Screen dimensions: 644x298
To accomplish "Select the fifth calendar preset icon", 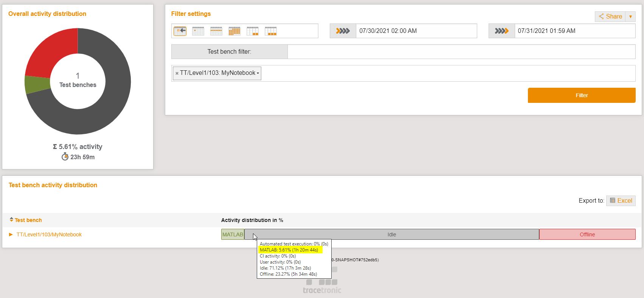I will [x=253, y=31].
